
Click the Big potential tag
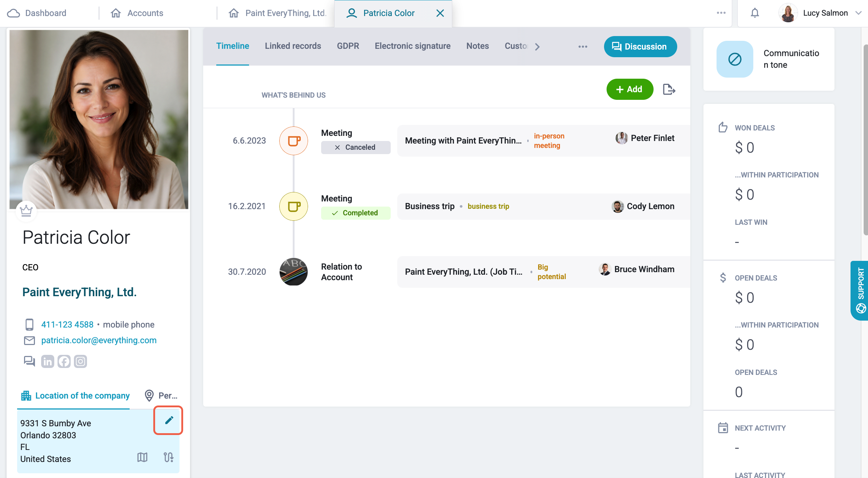[x=552, y=272]
